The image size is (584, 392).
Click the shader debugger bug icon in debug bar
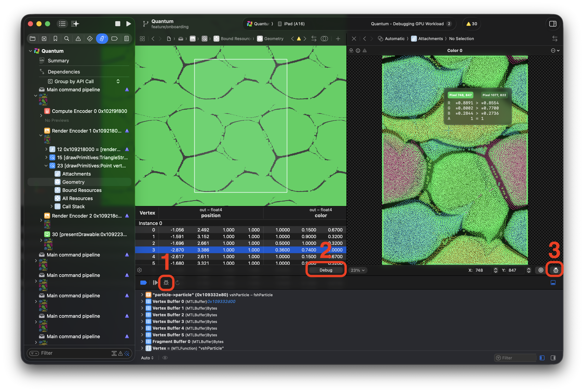tap(166, 282)
